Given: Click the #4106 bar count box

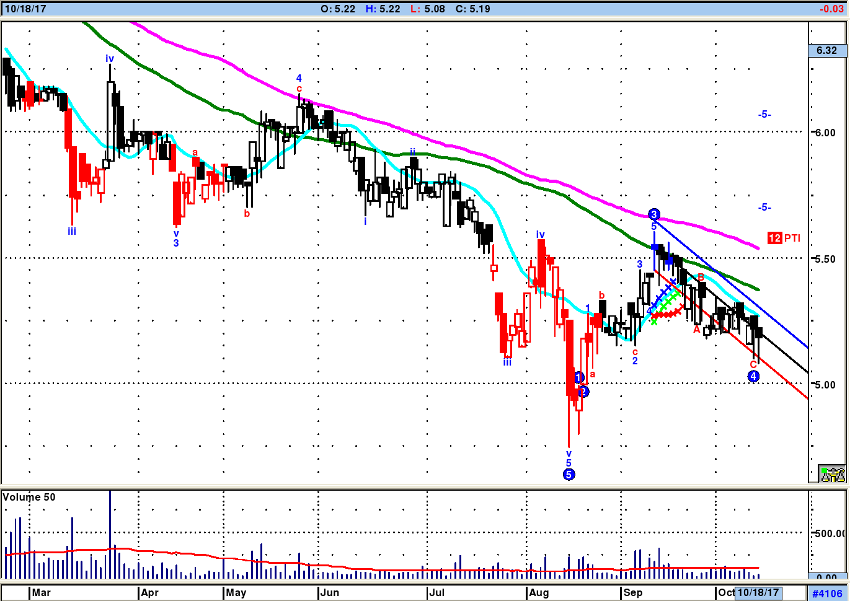Looking at the screenshot, I should [827, 594].
